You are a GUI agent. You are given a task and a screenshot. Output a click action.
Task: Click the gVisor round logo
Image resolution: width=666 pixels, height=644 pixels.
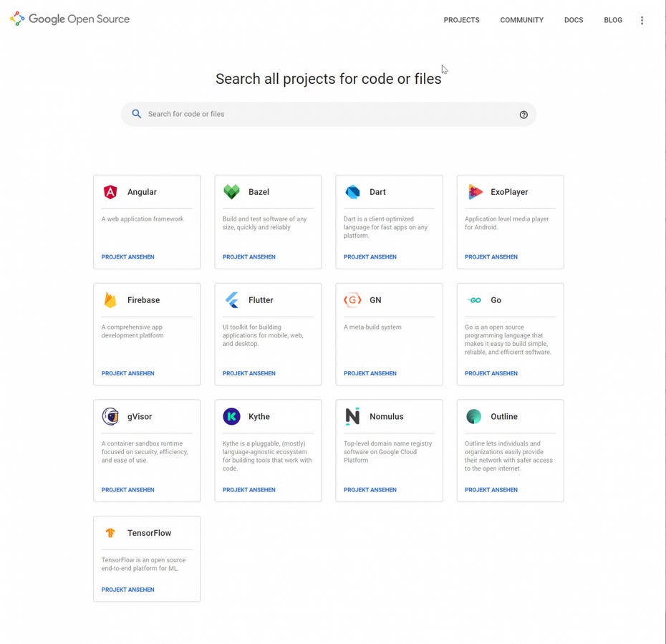coord(110,416)
